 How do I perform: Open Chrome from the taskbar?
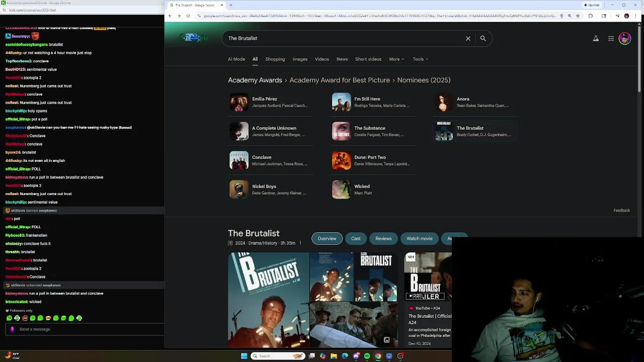(x=378, y=356)
